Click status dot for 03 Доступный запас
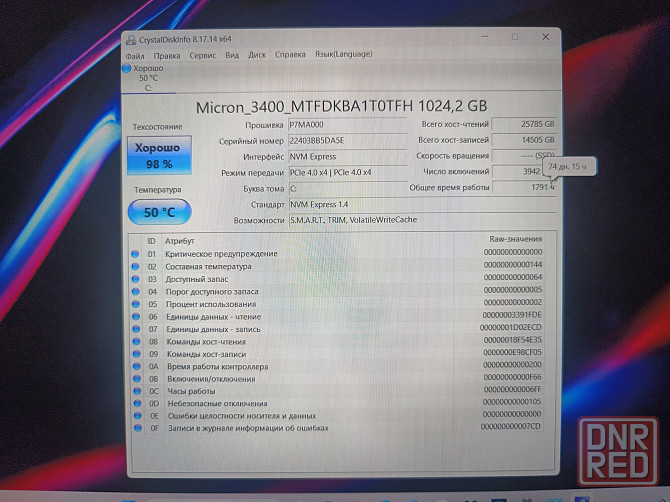Viewport: 670px width, 502px height. point(135,279)
